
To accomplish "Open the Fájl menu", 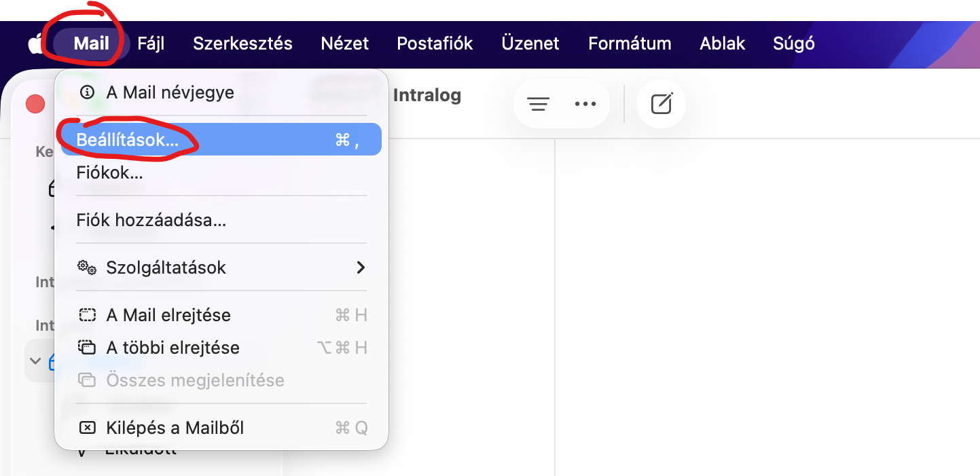I will (x=151, y=43).
